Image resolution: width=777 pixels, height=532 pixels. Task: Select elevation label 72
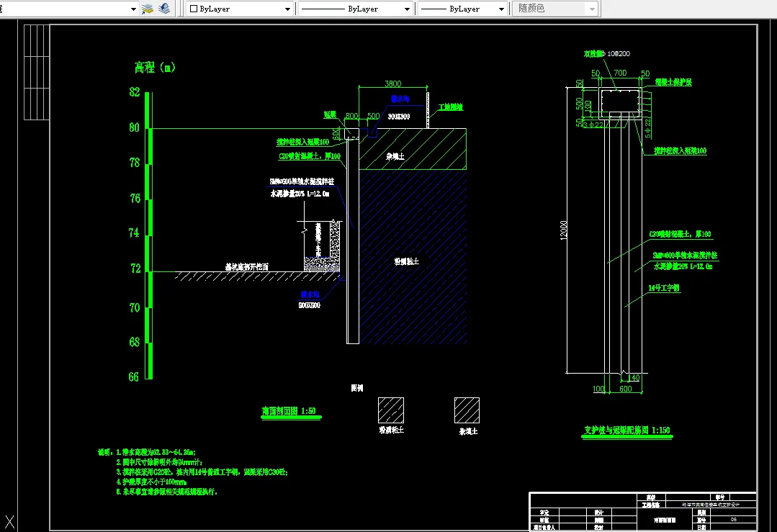[x=135, y=269]
